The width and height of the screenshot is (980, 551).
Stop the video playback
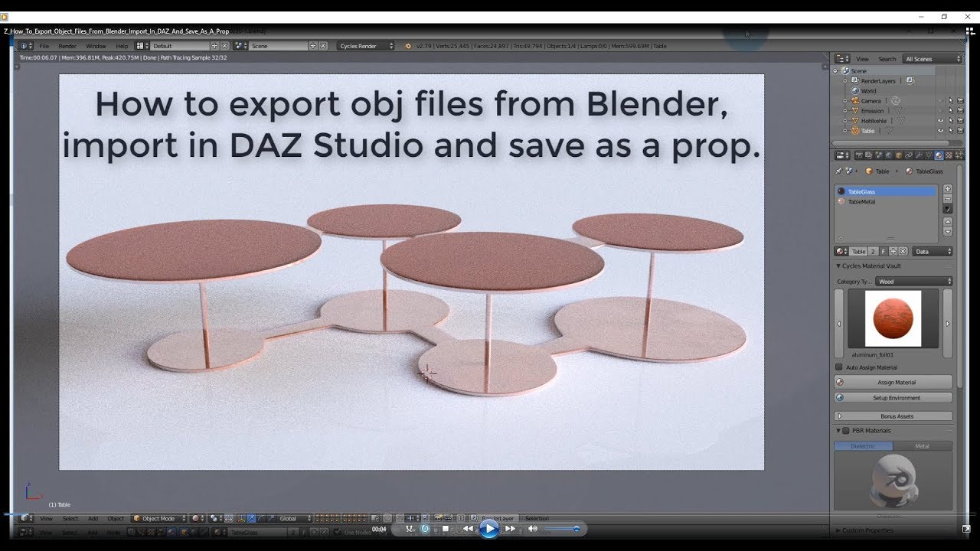[x=446, y=529]
